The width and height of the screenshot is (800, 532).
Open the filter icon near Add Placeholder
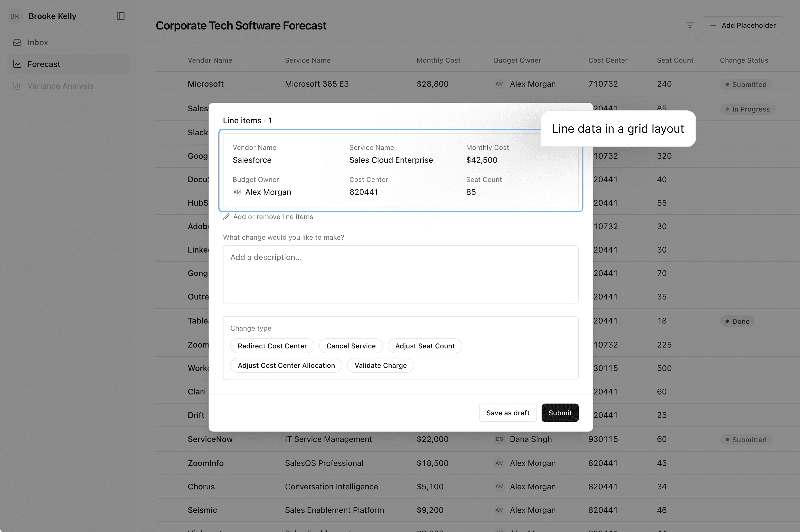(x=690, y=25)
